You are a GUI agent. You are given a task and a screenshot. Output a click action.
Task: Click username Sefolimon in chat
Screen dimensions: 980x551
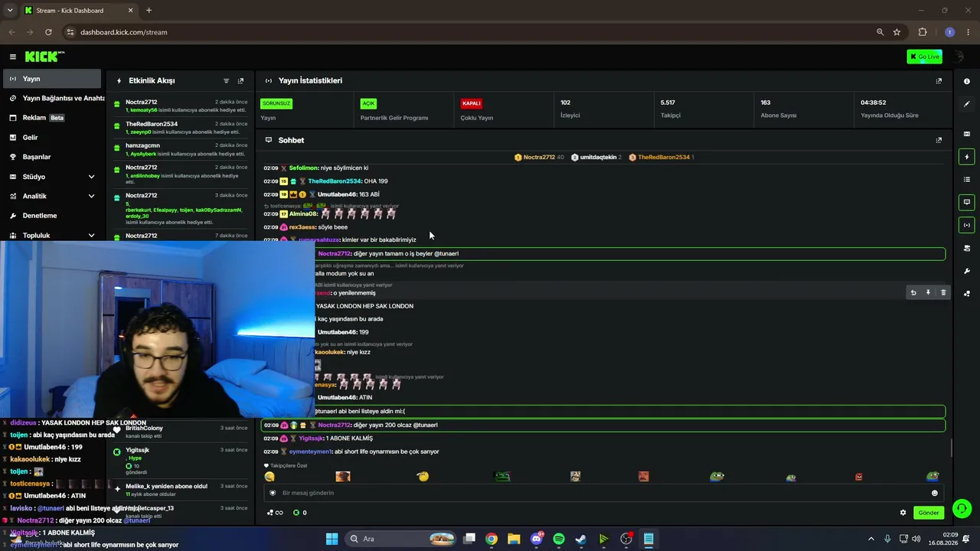[304, 168]
